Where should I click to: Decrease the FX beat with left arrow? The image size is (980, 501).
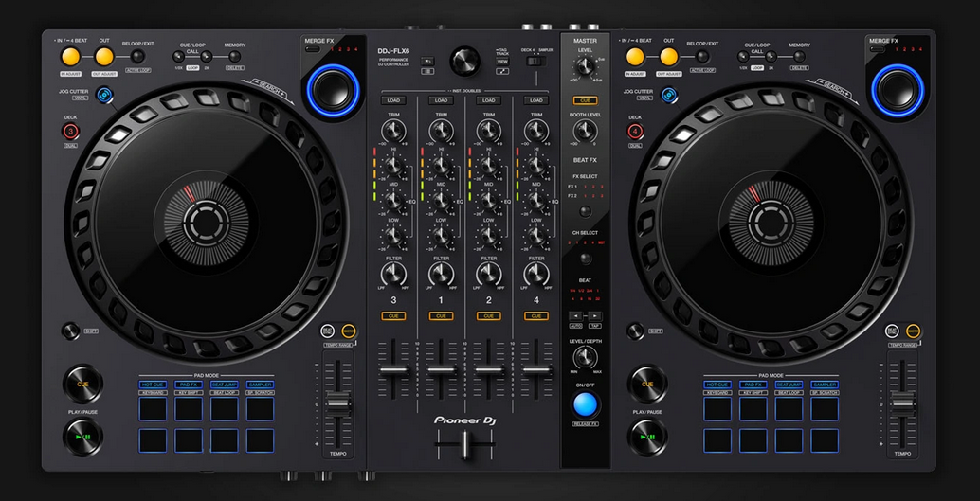576,316
